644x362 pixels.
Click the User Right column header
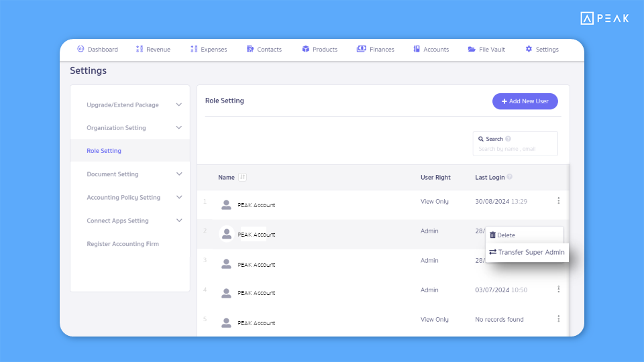coord(435,177)
